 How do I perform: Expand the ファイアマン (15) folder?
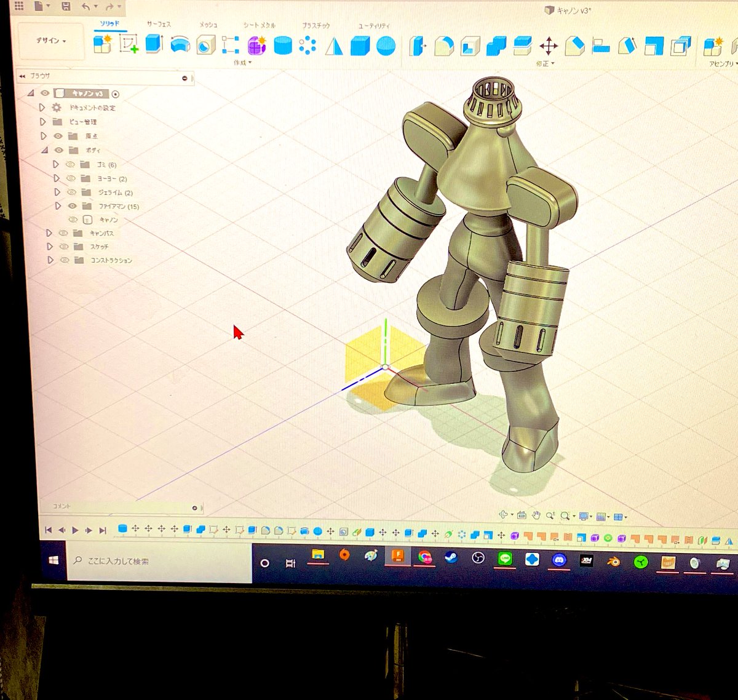(x=58, y=206)
